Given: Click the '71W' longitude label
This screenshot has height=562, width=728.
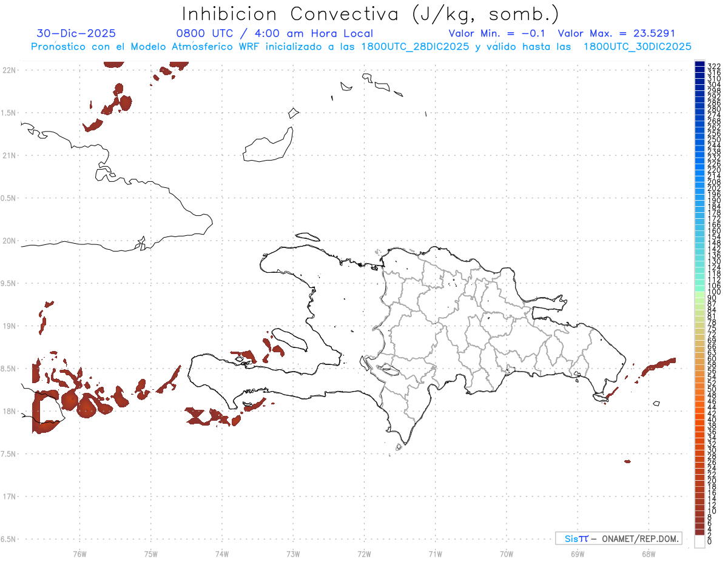Looking at the screenshot, I should pyautogui.click(x=435, y=554).
